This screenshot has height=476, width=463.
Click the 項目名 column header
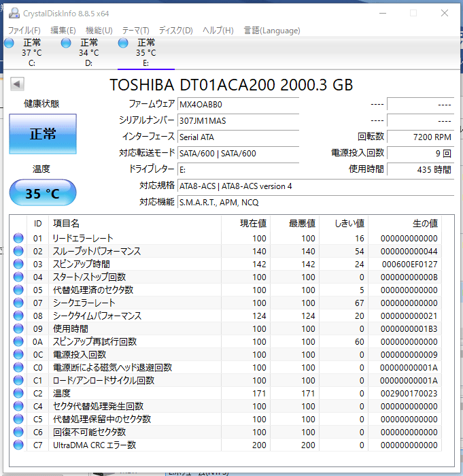[135, 224]
